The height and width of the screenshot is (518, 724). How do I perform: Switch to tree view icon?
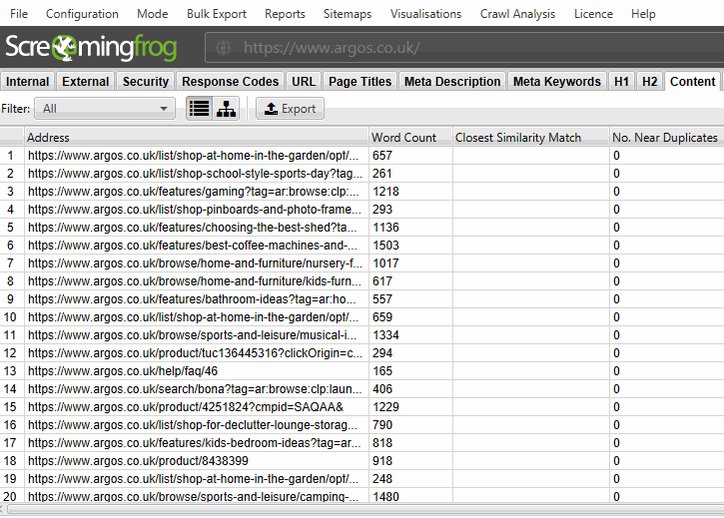226,109
